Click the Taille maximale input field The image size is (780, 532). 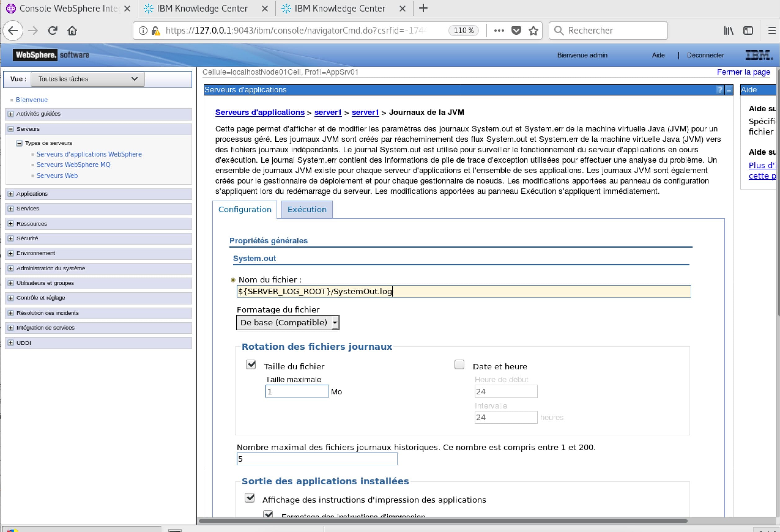click(296, 391)
